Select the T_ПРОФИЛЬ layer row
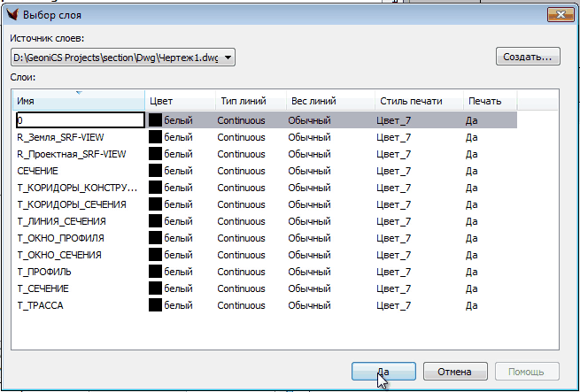 44,272
